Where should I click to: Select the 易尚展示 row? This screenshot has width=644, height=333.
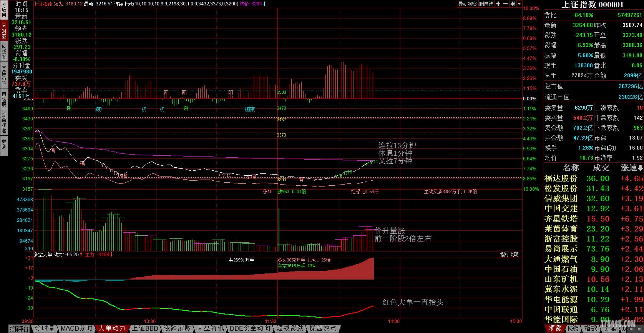[x=594, y=249]
